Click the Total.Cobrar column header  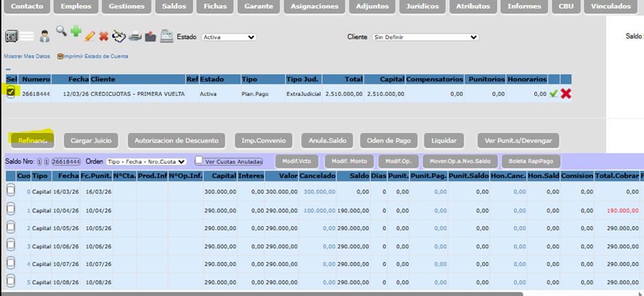pyautogui.click(x=616, y=176)
